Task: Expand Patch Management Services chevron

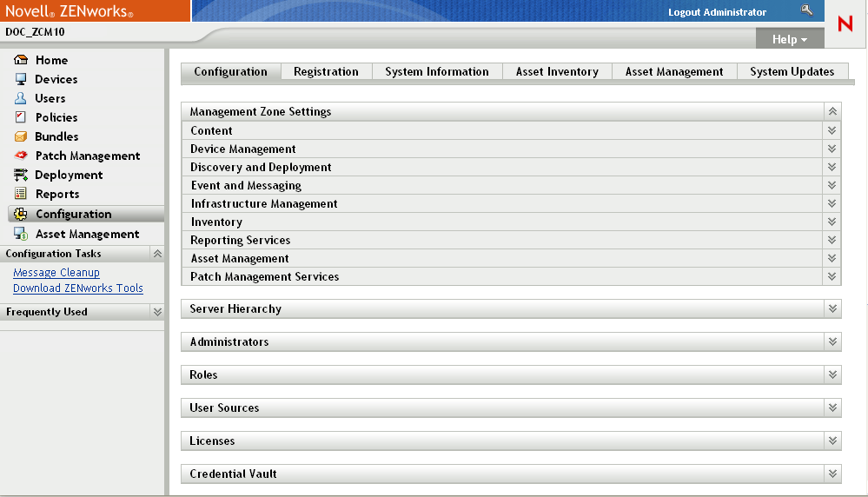Action: [x=832, y=276]
